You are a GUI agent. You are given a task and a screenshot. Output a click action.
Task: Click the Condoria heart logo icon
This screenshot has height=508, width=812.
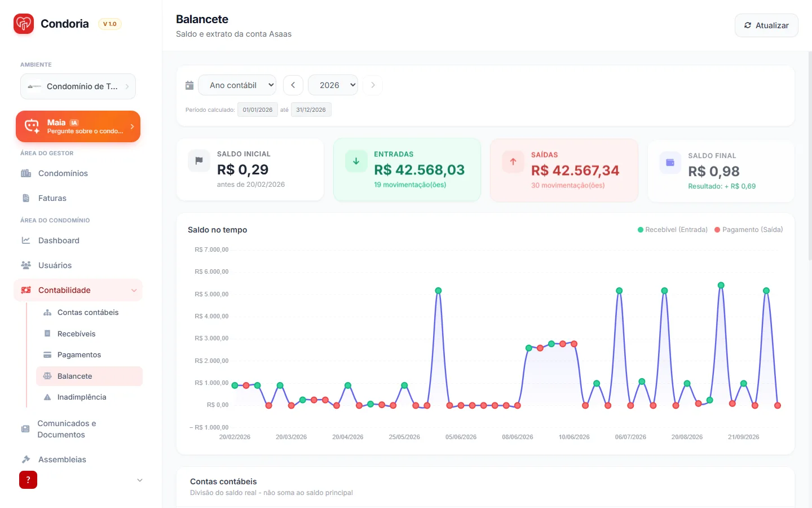pos(24,24)
